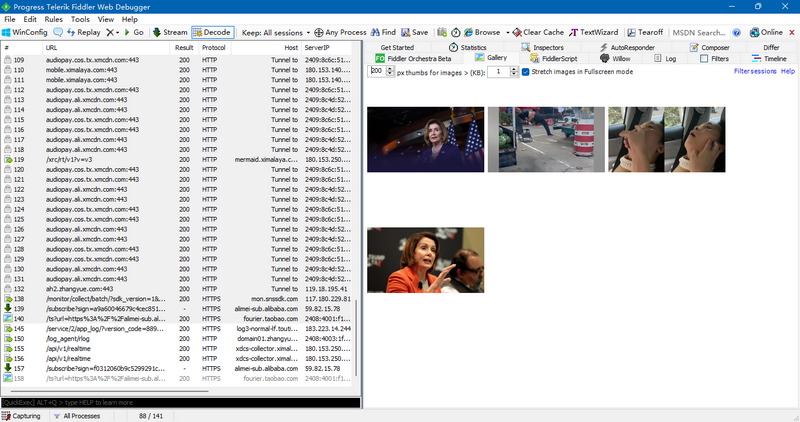Open the Rules menu
The width and height of the screenshot is (800, 422).
pyautogui.click(x=54, y=19)
